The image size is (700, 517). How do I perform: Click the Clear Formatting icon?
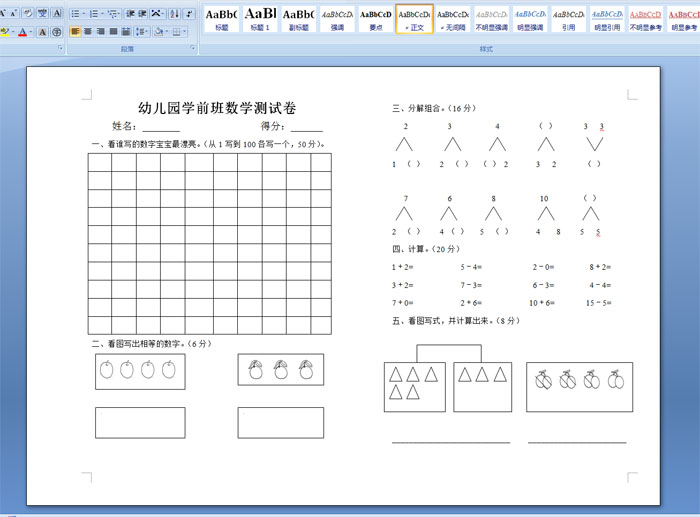pyautogui.click(x=28, y=13)
